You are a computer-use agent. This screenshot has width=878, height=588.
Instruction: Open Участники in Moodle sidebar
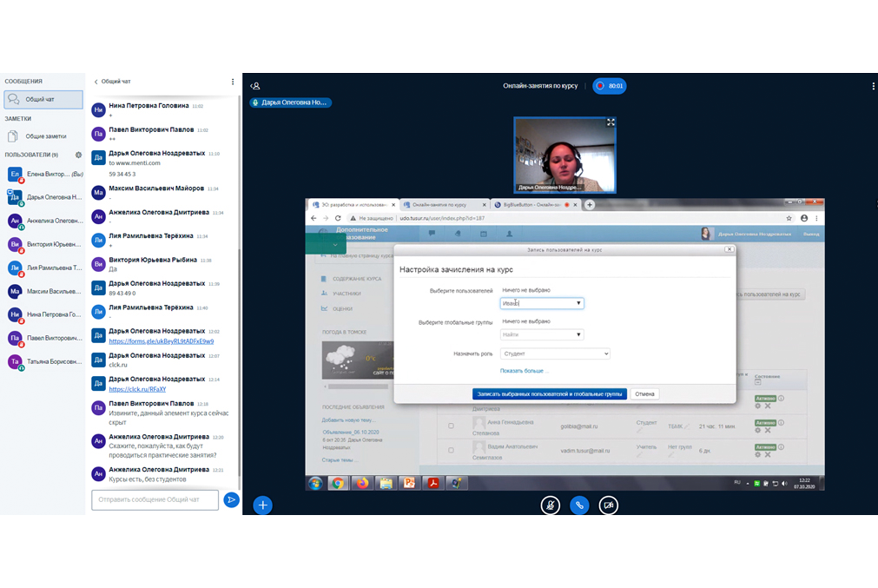click(x=347, y=294)
